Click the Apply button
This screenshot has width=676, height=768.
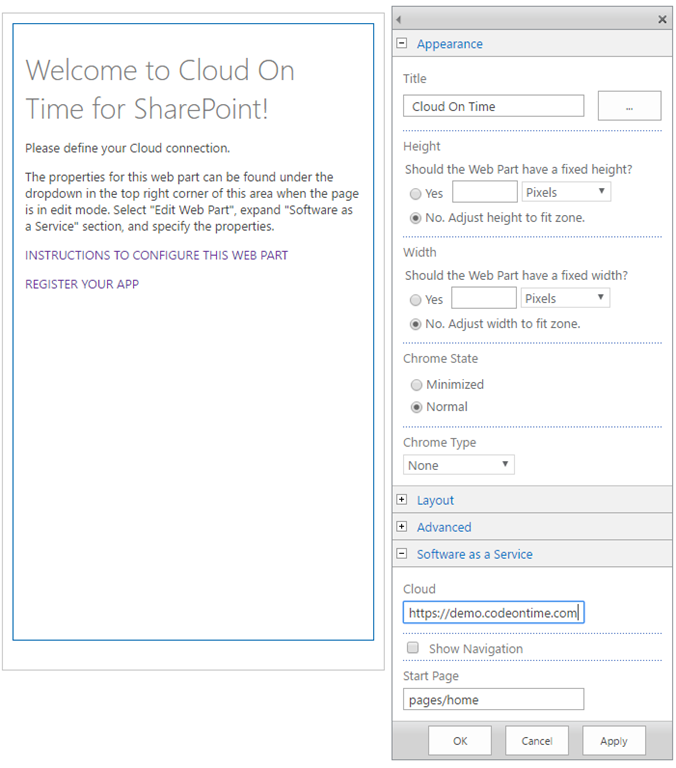[x=613, y=741]
